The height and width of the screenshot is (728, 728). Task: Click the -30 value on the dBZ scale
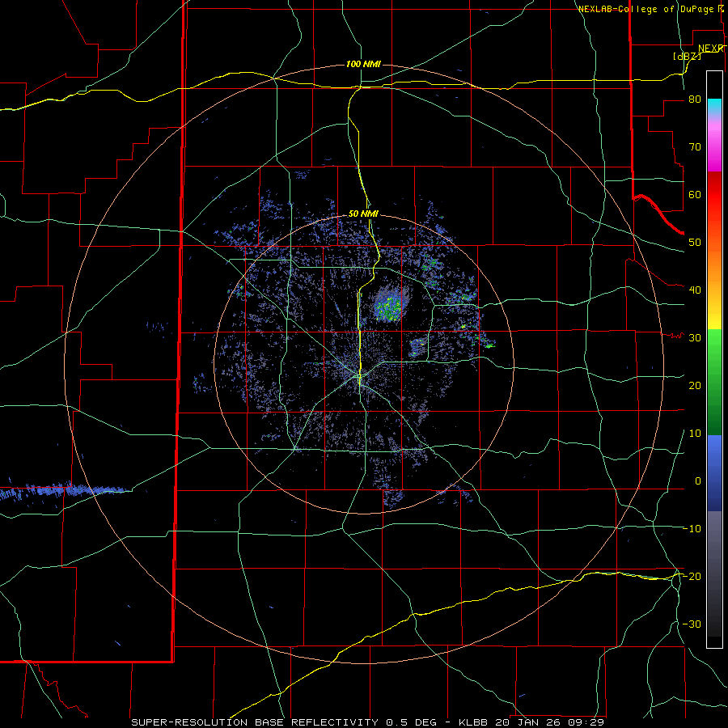[x=692, y=624]
